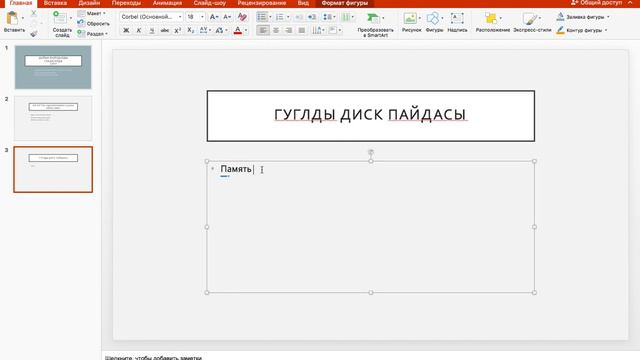The image size is (640, 360).
Task: Open the font size dropdown
Action: 202,17
